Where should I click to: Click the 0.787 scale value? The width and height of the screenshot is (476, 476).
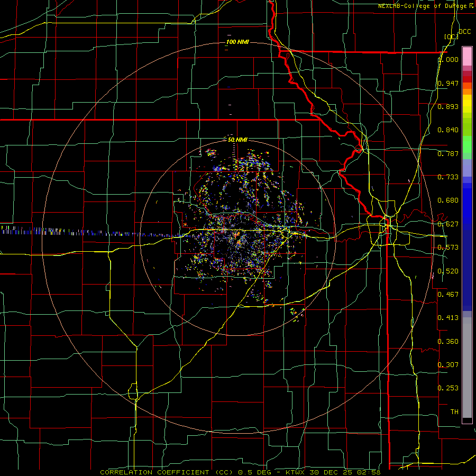[x=448, y=153]
